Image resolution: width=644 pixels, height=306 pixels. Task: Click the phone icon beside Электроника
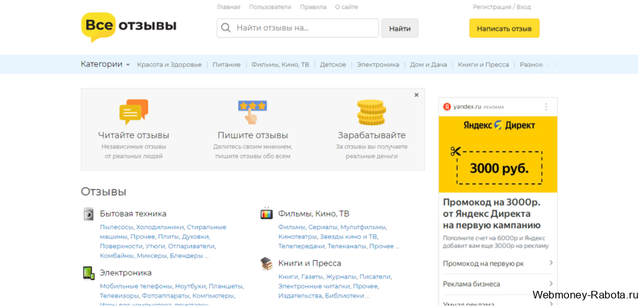89,273
